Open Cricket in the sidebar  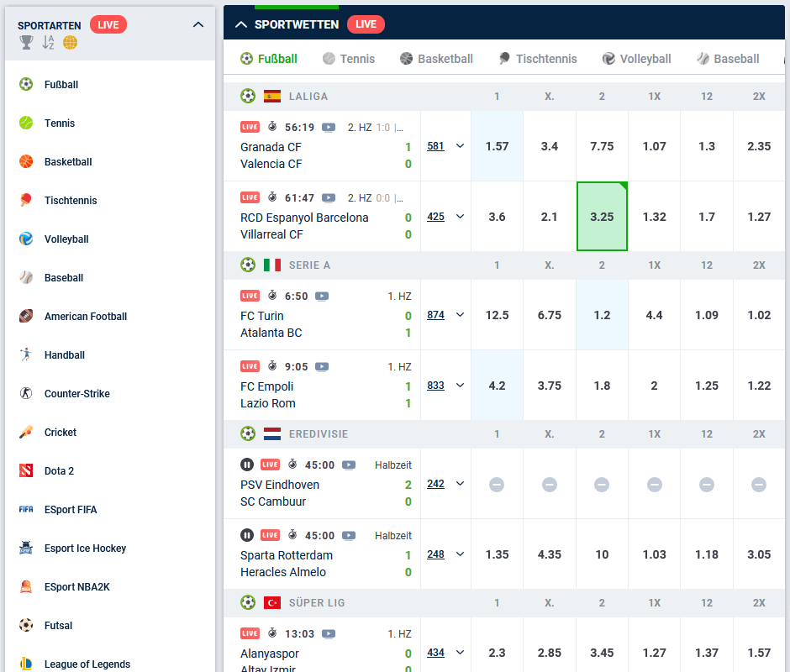pos(61,433)
